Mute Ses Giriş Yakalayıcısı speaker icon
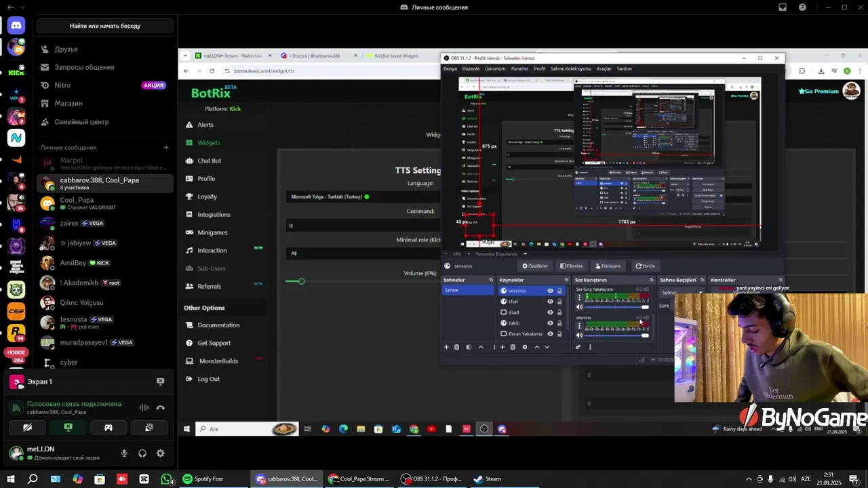 click(579, 307)
